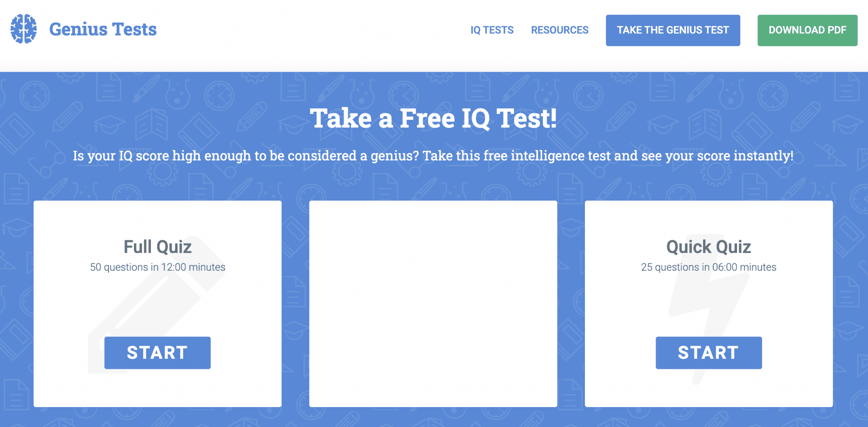868x427 pixels.
Task: Select the empty middle card
Action: tap(434, 303)
